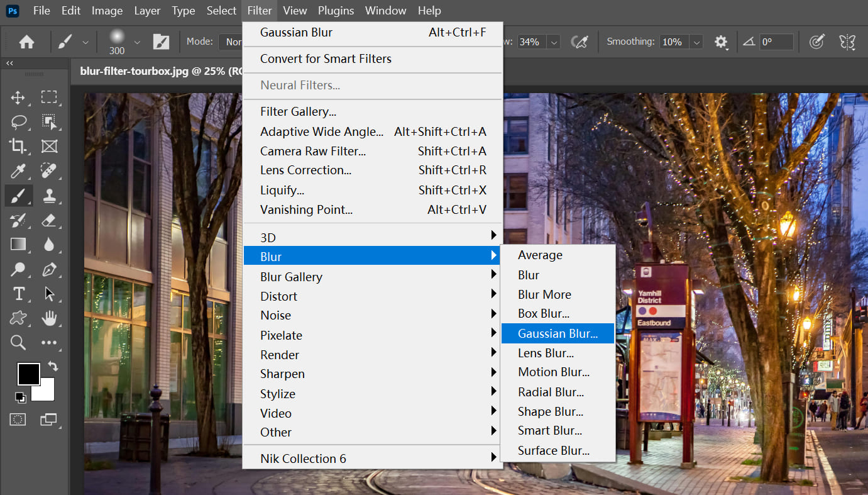This screenshot has width=868, height=495.
Task: Select the Object Selection tool
Action: click(x=49, y=122)
